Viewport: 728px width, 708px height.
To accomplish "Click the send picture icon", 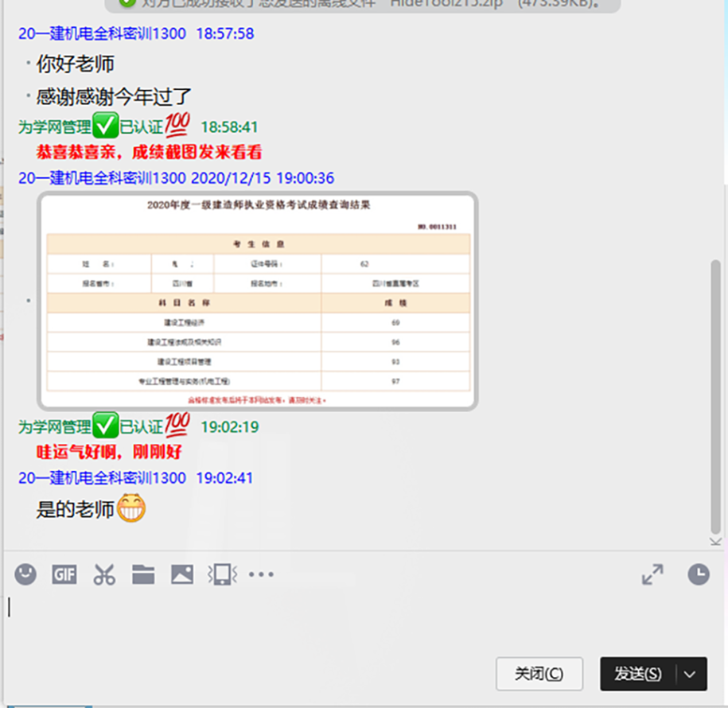I will click(182, 574).
